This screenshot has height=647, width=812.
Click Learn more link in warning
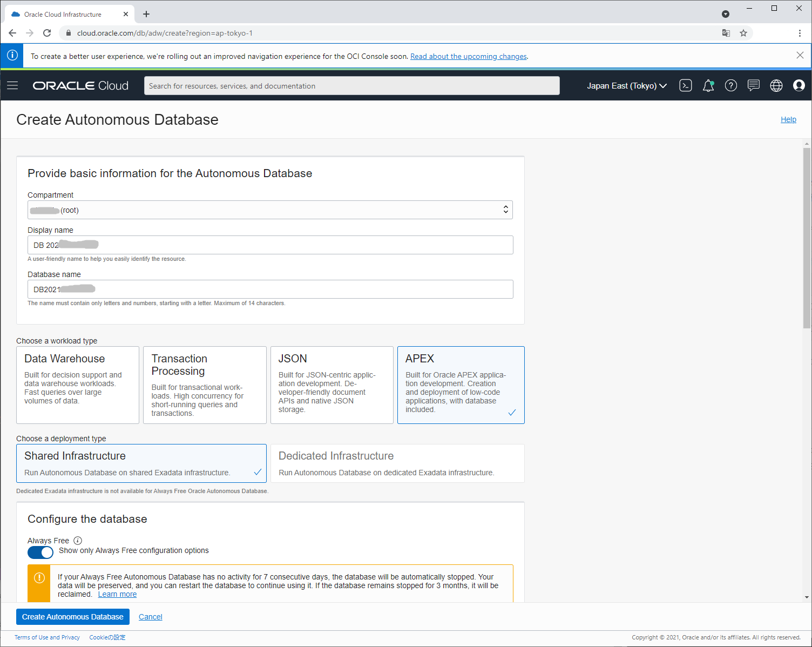117,594
